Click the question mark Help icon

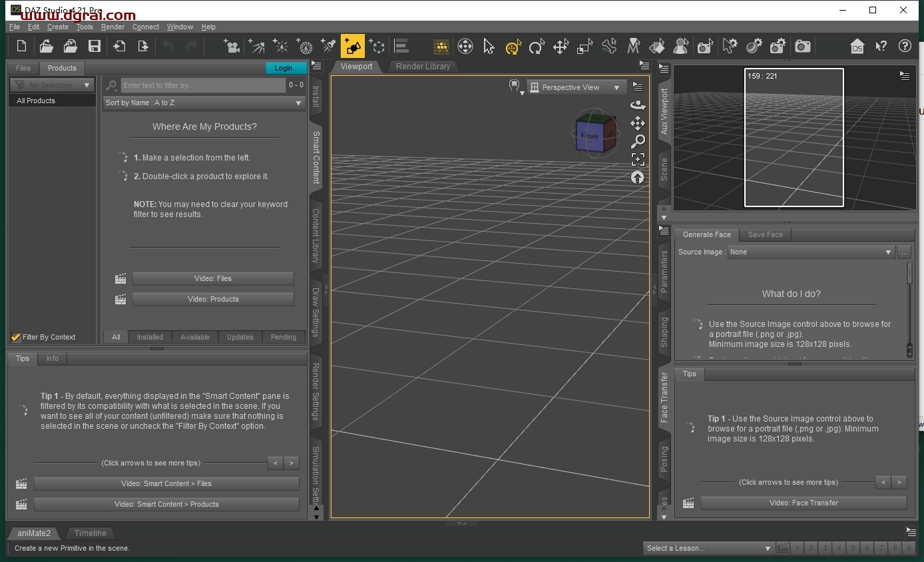905,46
